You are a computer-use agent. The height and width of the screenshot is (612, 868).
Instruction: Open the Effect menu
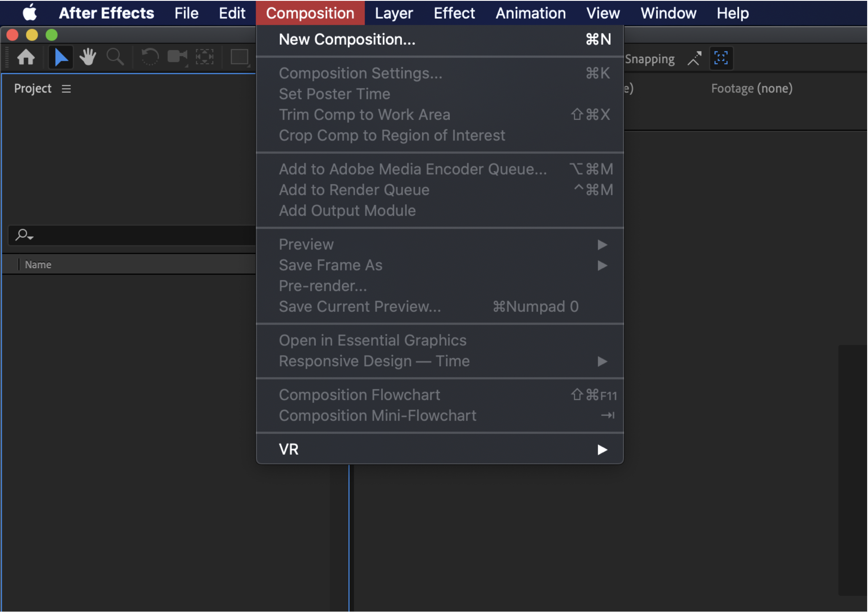tap(454, 13)
